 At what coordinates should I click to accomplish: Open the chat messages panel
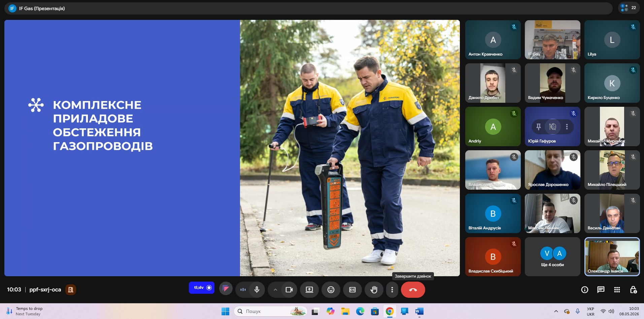point(601,290)
